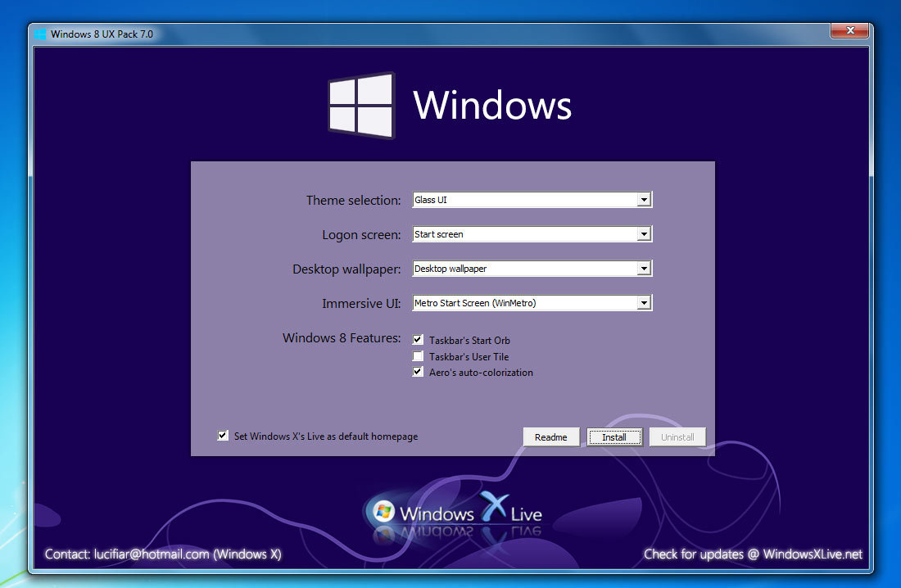Click the Install button

614,436
